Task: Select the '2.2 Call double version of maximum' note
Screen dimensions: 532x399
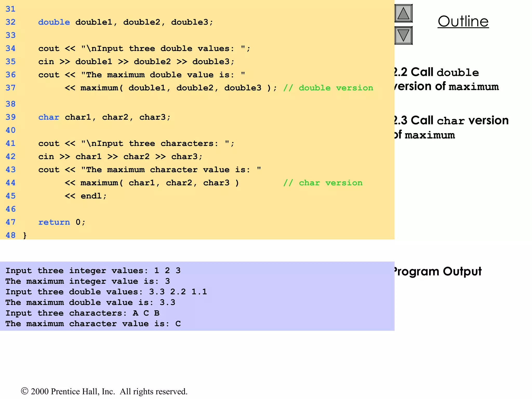Action: 445,79
